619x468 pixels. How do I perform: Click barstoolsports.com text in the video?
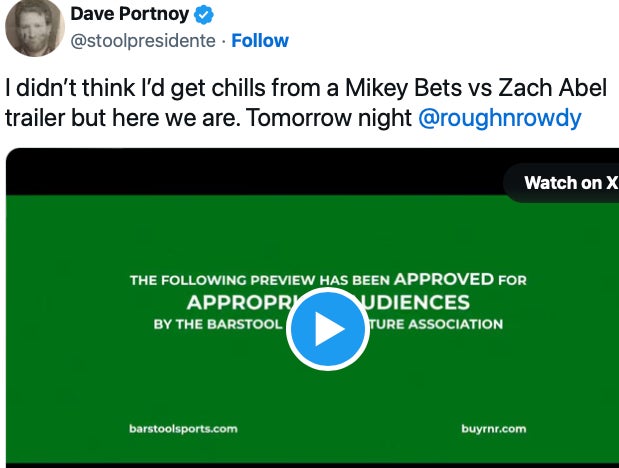click(183, 428)
